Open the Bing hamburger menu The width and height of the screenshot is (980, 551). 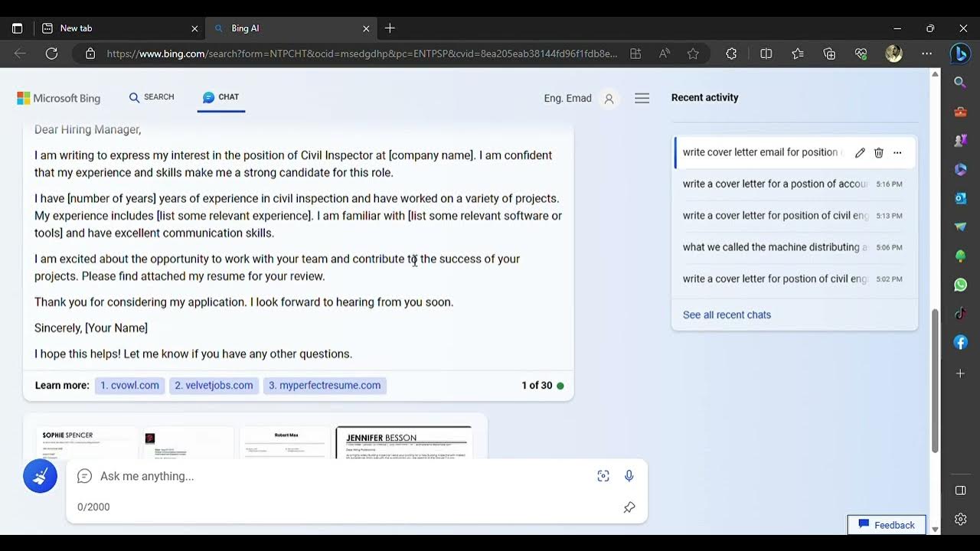642,98
